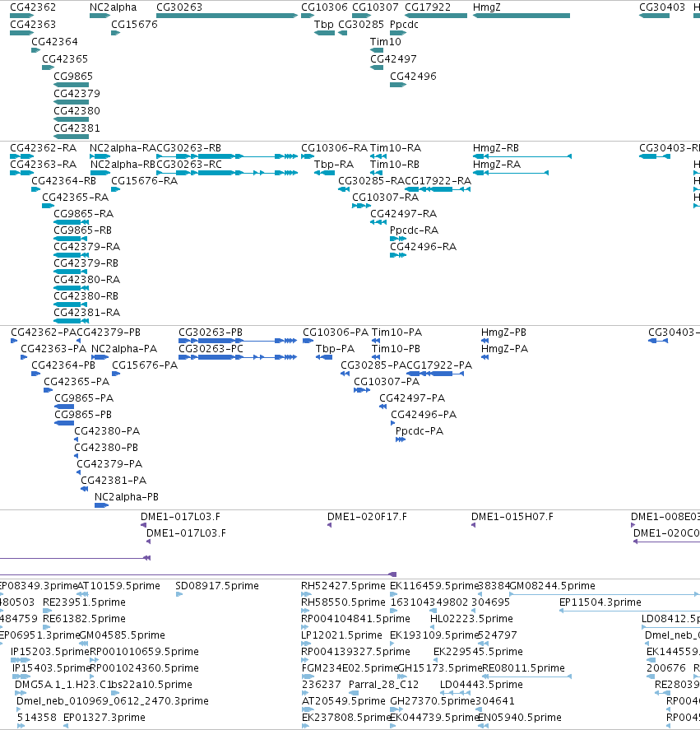Select transcript label CG10307-RA
700x730 pixels.
386,198
